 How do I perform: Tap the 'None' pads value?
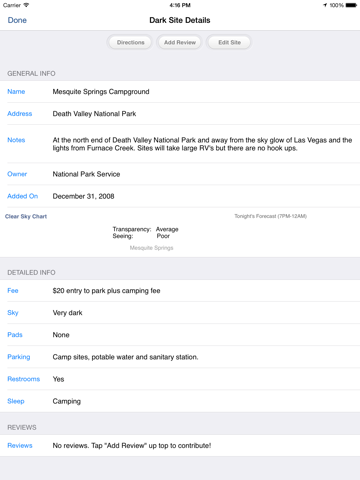[61, 335]
